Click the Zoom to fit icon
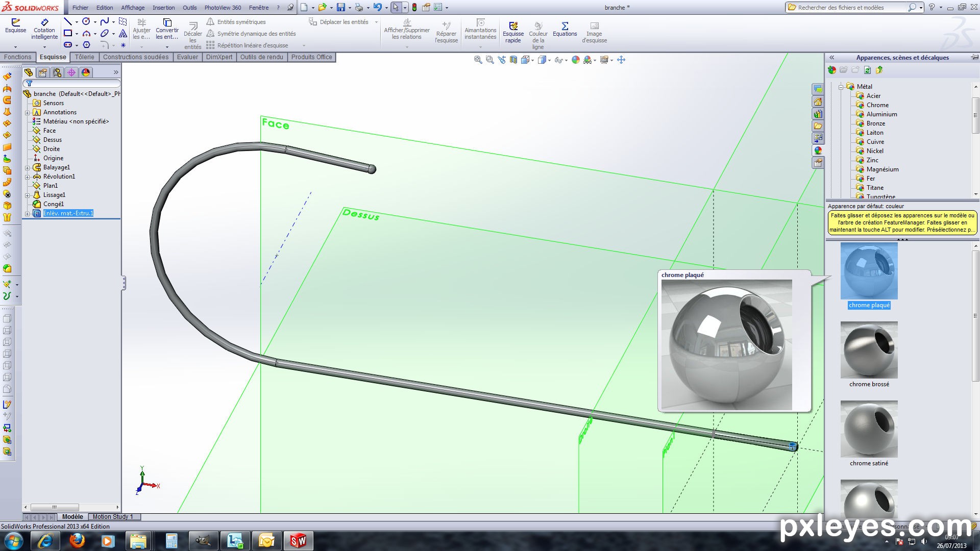980x551 pixels. tap(478, 60)
